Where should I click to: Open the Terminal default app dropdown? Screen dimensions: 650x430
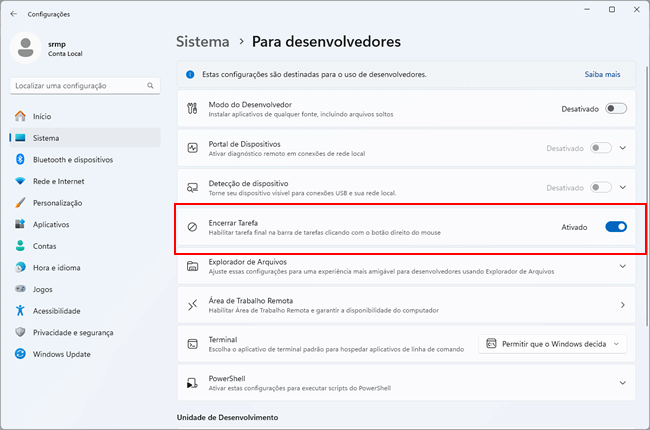click(552, 344)
